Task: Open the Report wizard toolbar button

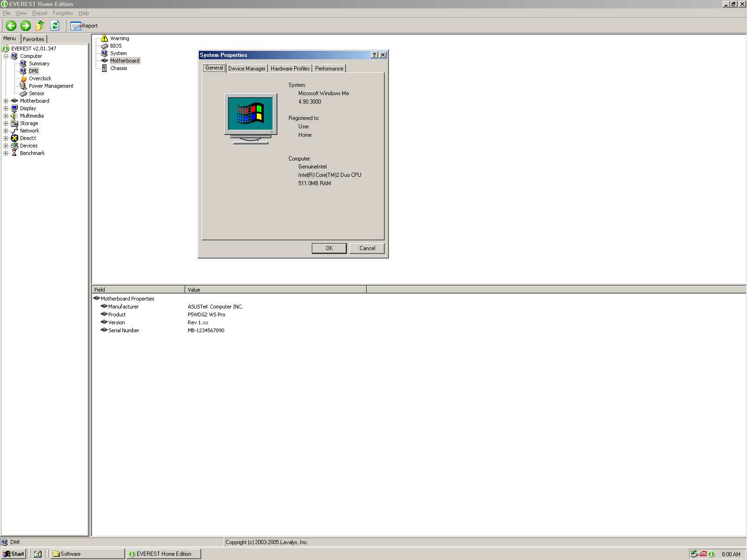Action: pyautogui.click(x=84, y=26)
